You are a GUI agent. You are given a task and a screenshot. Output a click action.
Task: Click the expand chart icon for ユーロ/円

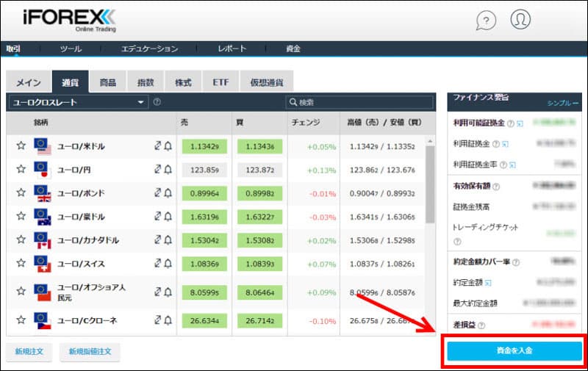click(x=157, y=170)
